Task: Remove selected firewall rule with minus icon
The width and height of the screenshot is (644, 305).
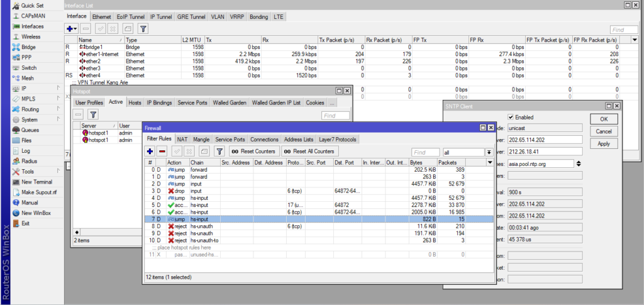Action: (162, 152)
